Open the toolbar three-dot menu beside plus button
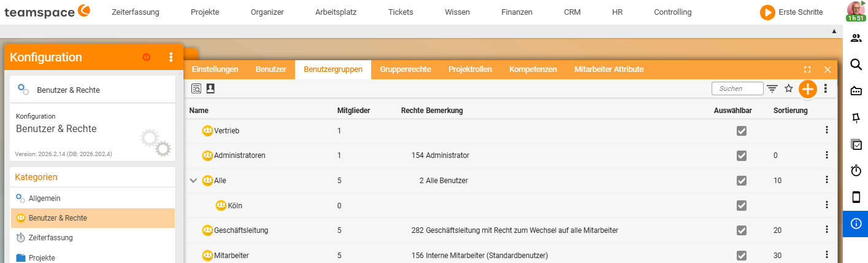This screenshot has height=263, width=868. pyautogui.click(x=826, y=88)
